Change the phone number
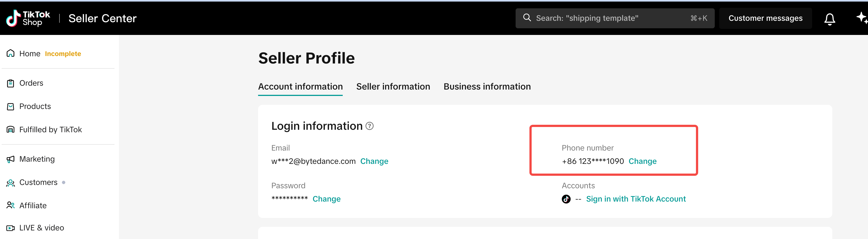868x239 pixels. [x=642, y=161]
